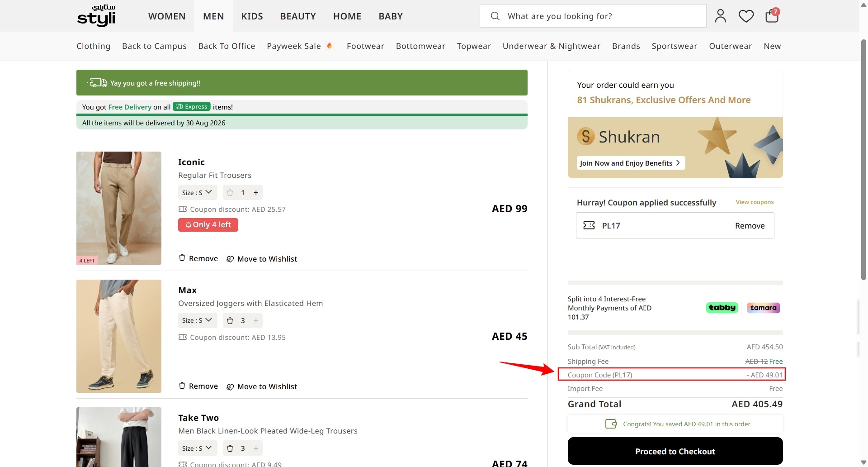Click the page vertical scrollbar
Screen dimensions: 868x467
pyautogui.click(x=863, y=160)
